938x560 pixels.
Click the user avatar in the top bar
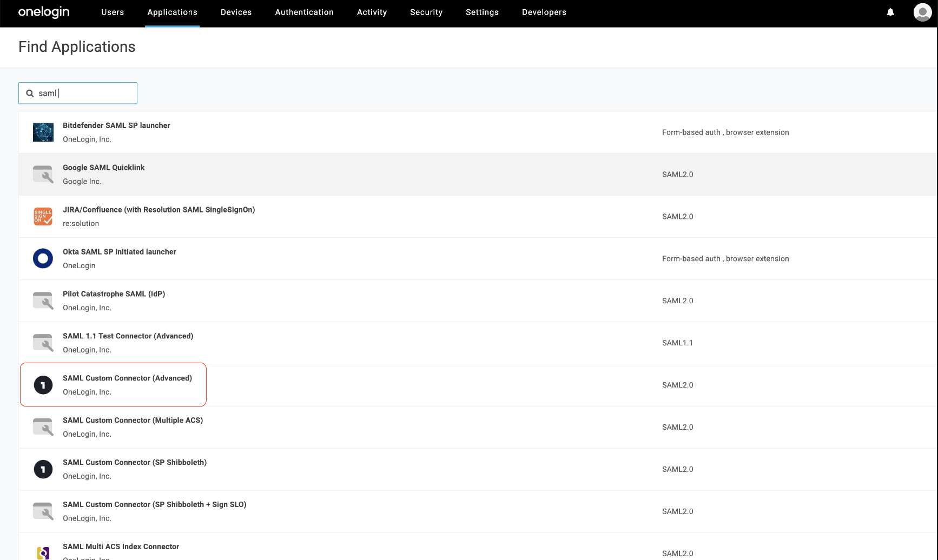click(x=922, y=12)
